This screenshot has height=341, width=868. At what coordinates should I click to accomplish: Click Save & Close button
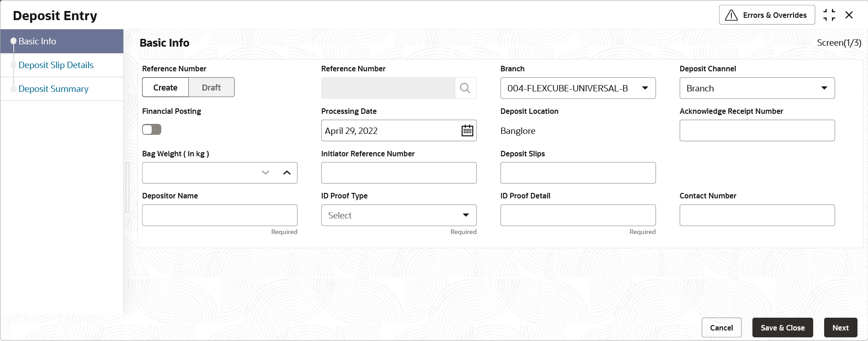[x=783, y=328]
